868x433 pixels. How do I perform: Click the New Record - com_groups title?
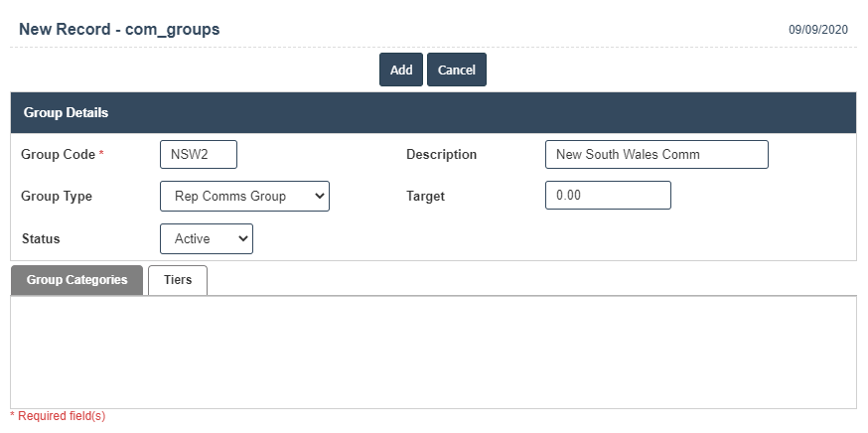coord(119,30)
